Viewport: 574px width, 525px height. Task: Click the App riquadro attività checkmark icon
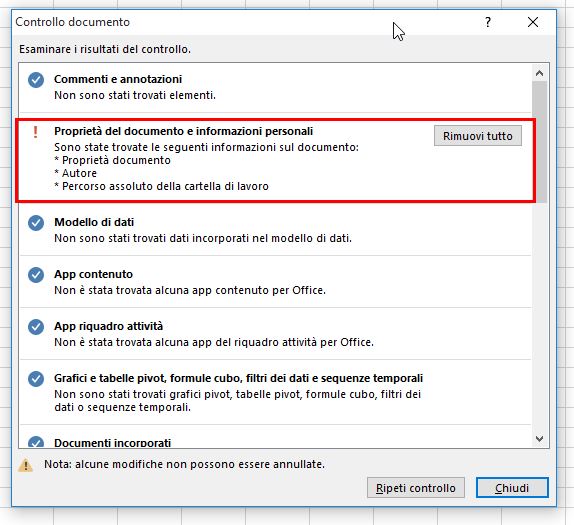(x=36, y=327)
